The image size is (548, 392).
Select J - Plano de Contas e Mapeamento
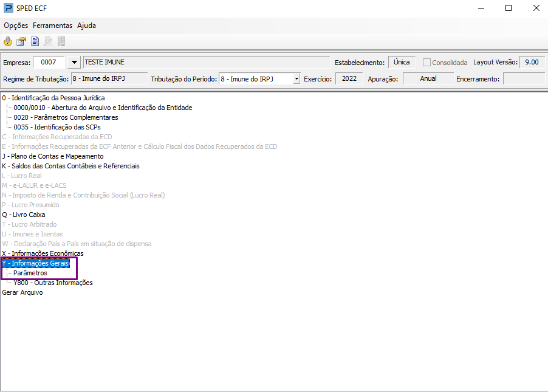click(x=53, y=156)
